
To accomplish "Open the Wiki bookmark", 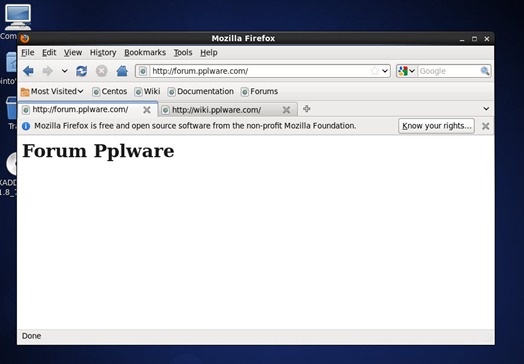I will click(x=147, y=91).
